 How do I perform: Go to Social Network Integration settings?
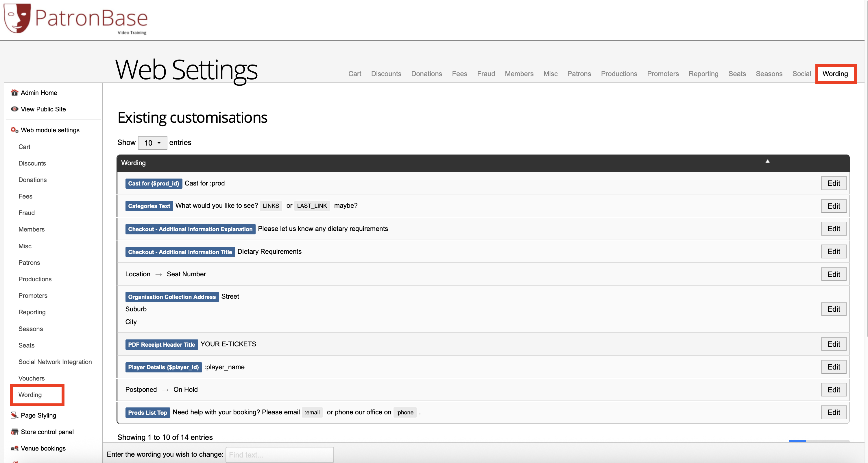(x=55, y=361)
